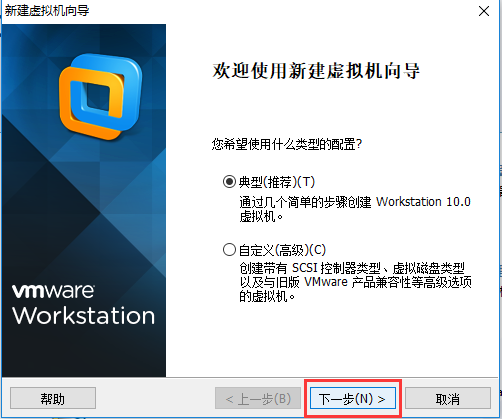Select the 自定义(高级) radio option

point(229,250)
